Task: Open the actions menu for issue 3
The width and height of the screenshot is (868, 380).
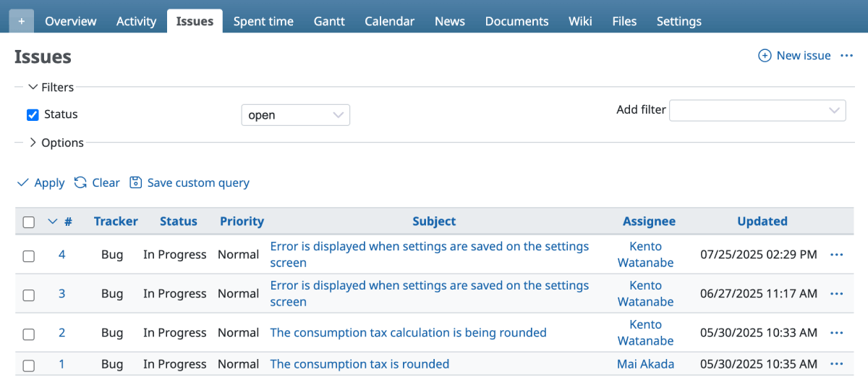Action: (837, 294)
